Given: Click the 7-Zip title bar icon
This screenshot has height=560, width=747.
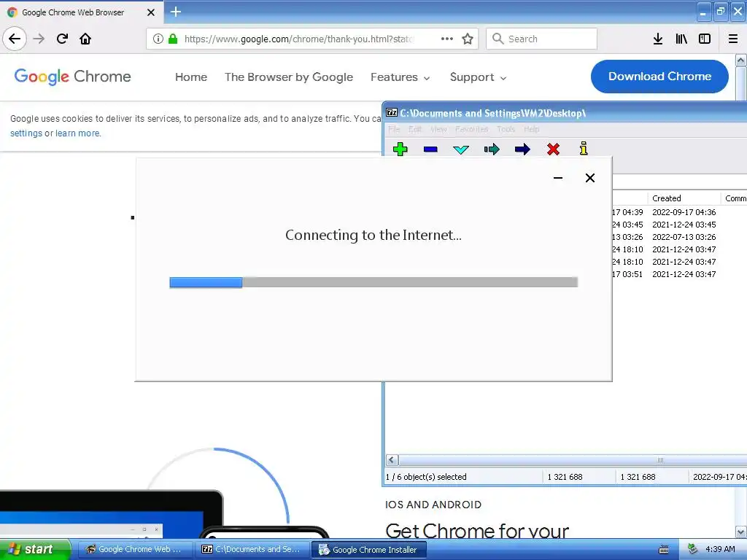Looking at the screenshot, I should 392,113.
